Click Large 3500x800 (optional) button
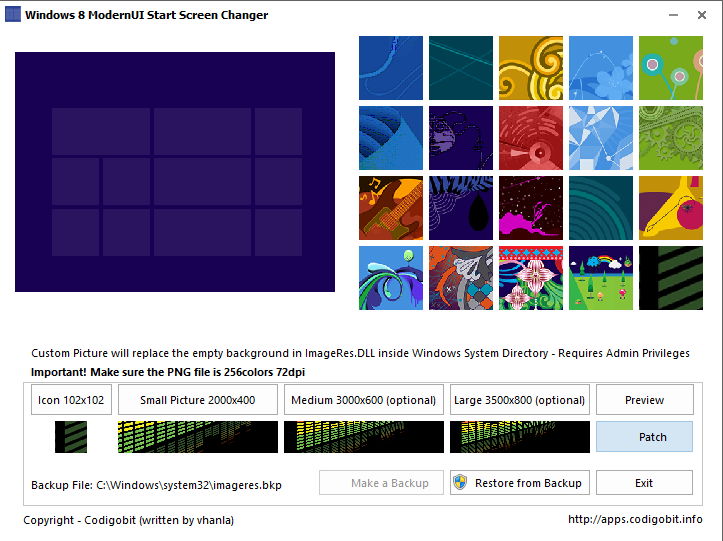This screenshot has width=723, height=541. (x=520, y=400)
